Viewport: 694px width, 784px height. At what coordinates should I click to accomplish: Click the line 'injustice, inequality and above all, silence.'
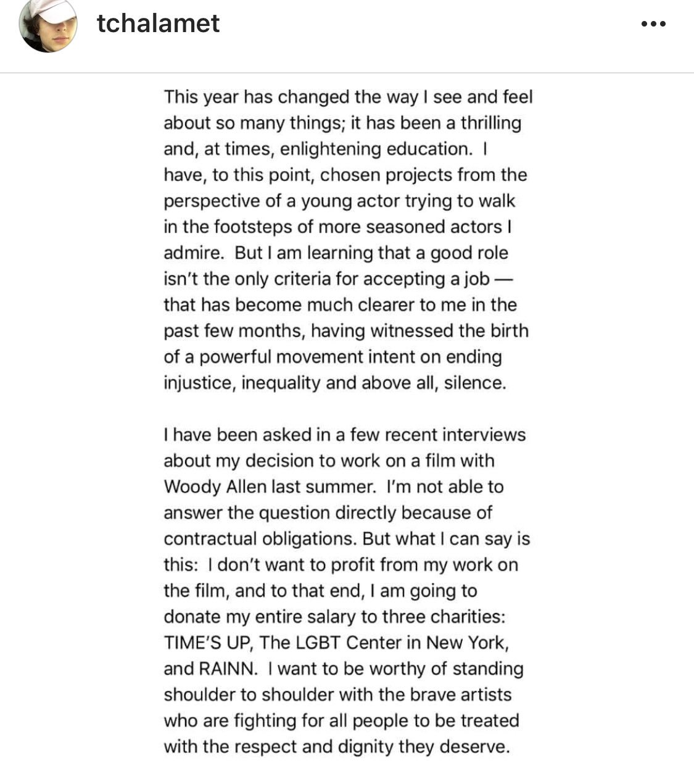(x=335, y=383)
